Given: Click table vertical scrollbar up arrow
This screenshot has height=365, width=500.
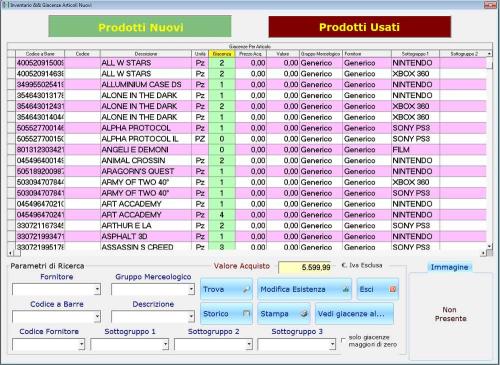Looking at the screenshot, I should (x=489, y=54).
